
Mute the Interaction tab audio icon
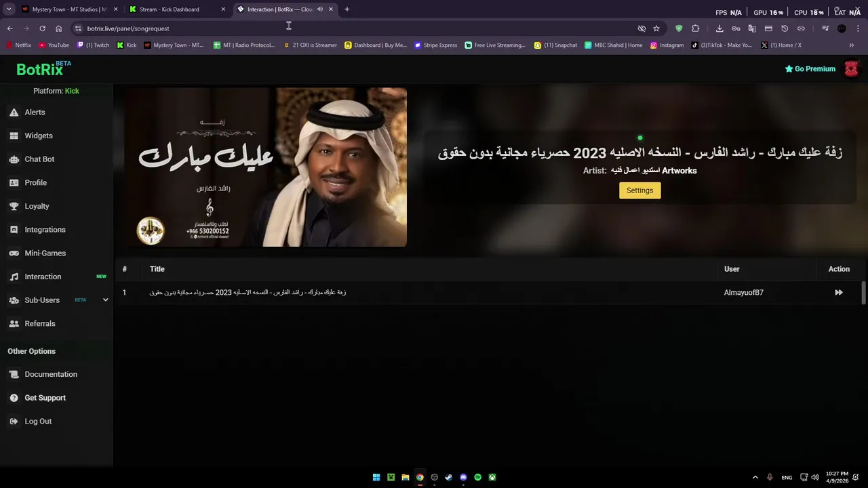320,9
